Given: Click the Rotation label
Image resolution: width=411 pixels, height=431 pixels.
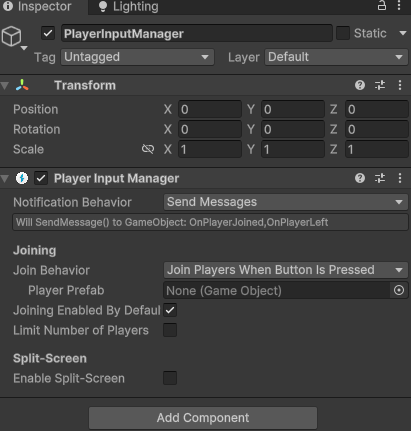Looking at the screenshot, I should [x=37, y=129].
